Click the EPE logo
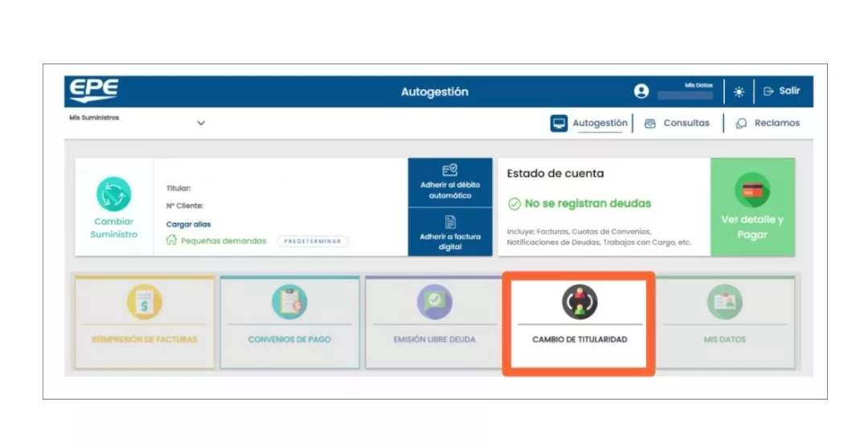The width and height of the screenshot is (868, 447). point(93,91)
